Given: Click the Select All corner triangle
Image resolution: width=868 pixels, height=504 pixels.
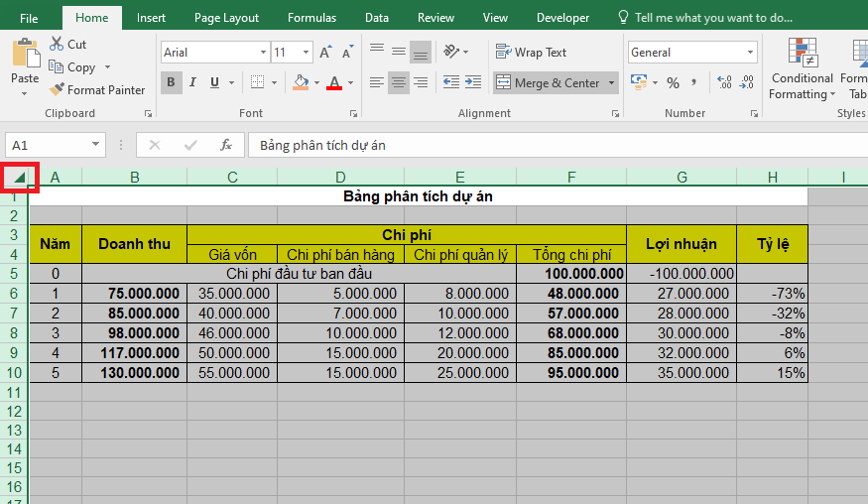Looking at the screenshot, I should 20,178.
